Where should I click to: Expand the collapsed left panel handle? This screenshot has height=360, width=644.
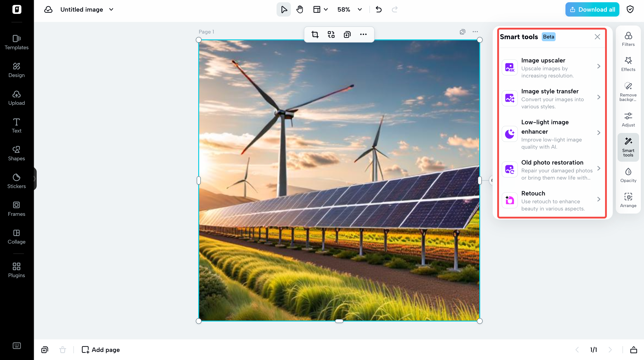click(35, 179)
